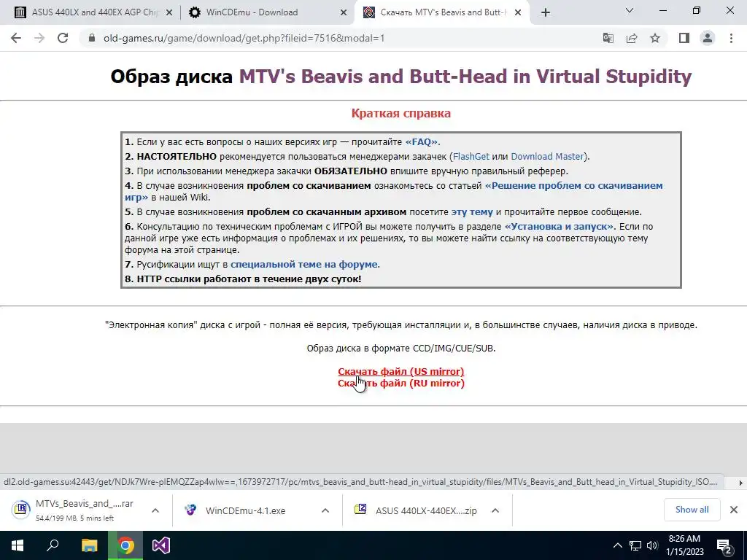747x560 pixels.
Task: Open «Решение проблем со скачиванием игр» link
Action: point(573,186)
